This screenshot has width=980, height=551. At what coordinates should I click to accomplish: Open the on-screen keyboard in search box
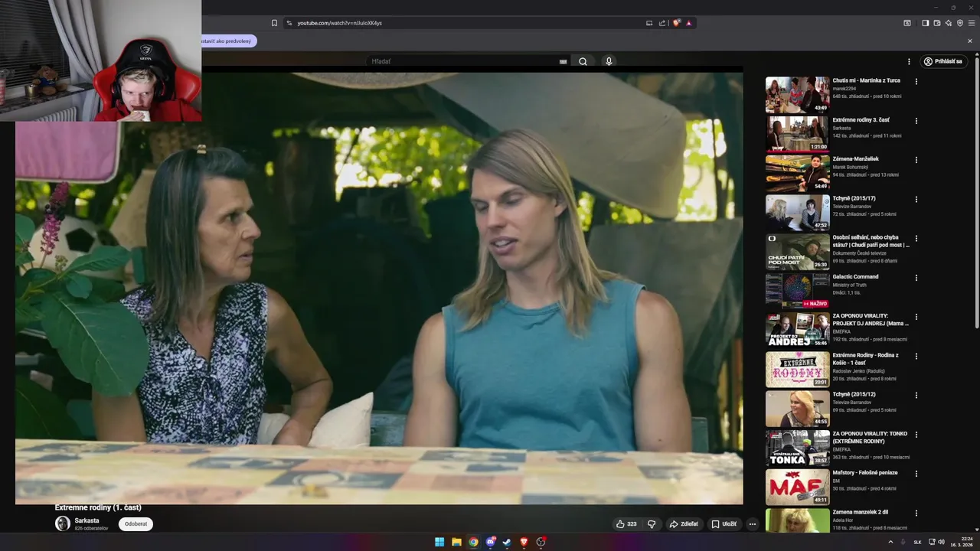tap(563, 61)
